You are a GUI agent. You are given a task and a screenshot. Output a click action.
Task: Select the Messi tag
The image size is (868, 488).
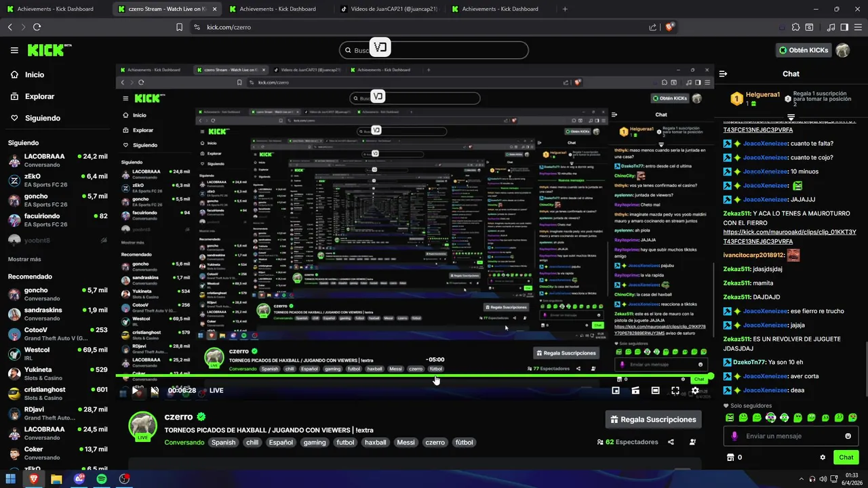(406, 443)
